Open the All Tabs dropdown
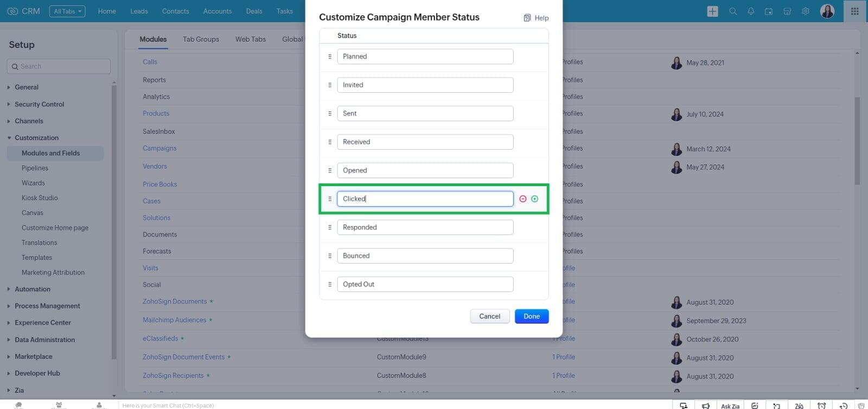This screenshot has width=868, height=409. [67, 11]
